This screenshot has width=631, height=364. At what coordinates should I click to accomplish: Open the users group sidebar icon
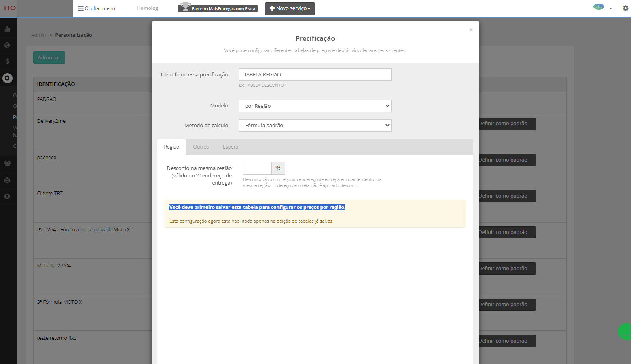coord(7,164)
